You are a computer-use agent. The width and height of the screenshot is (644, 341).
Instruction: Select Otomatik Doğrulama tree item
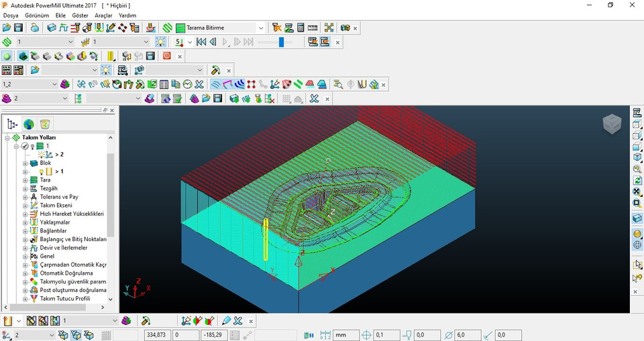click(x=66, y=273)
